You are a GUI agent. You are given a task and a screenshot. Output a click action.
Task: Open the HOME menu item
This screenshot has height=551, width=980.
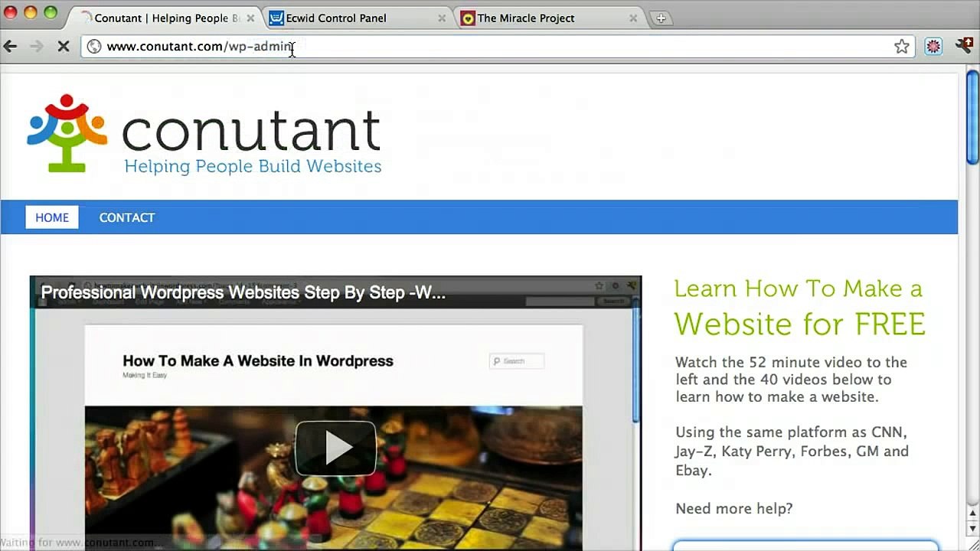(52, 217)
